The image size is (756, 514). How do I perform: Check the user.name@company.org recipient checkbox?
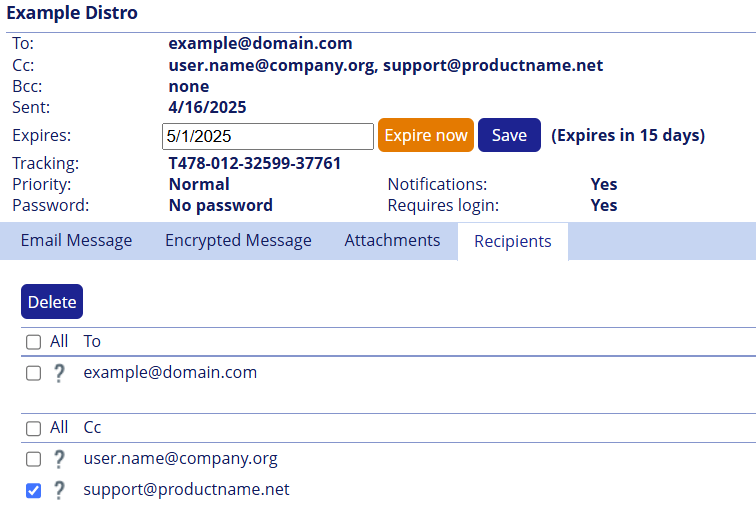click(33, 459)
